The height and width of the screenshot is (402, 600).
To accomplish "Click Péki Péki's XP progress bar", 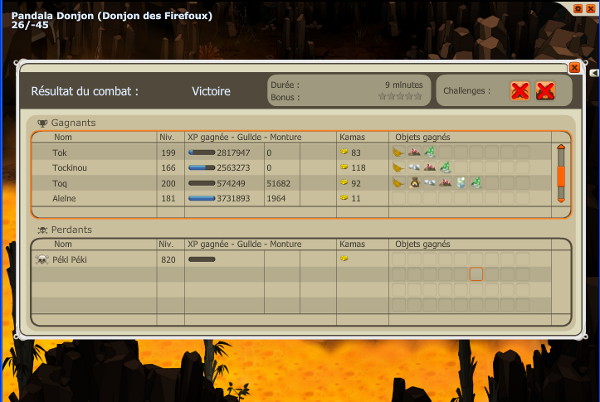I will pyautogui.click(x=202, y=260).
